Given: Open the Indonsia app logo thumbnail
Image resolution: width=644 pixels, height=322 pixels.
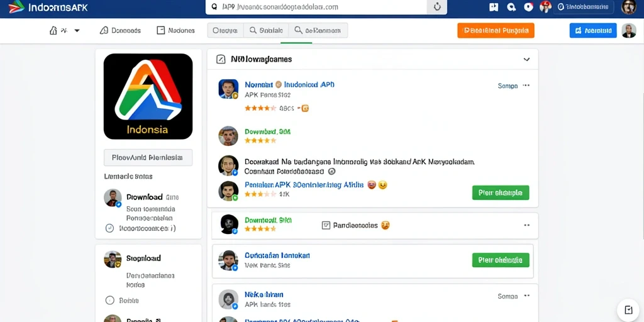Looking at the screenshot, I should point(148,96).
